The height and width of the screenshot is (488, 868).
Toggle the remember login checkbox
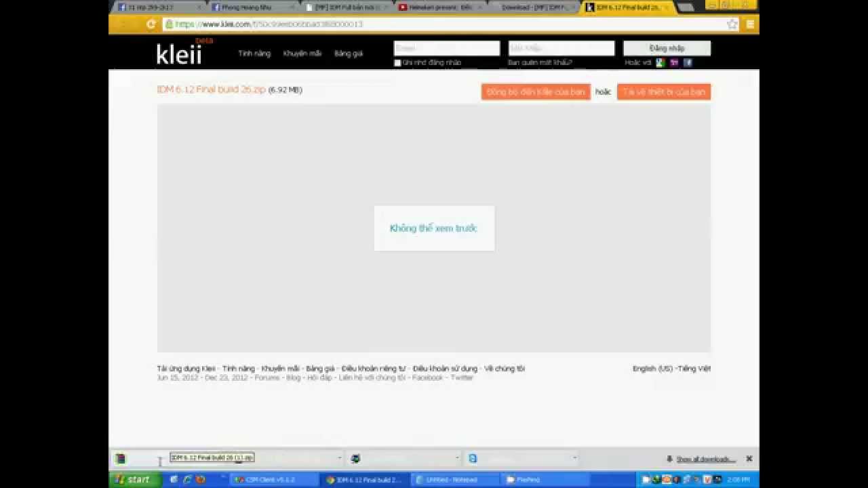click(x=397, y=62)
